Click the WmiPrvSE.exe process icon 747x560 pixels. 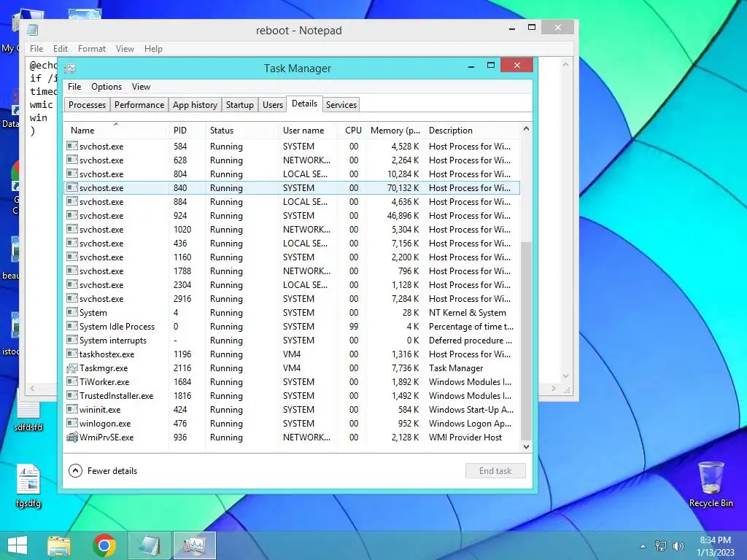(x=72, y=437)
